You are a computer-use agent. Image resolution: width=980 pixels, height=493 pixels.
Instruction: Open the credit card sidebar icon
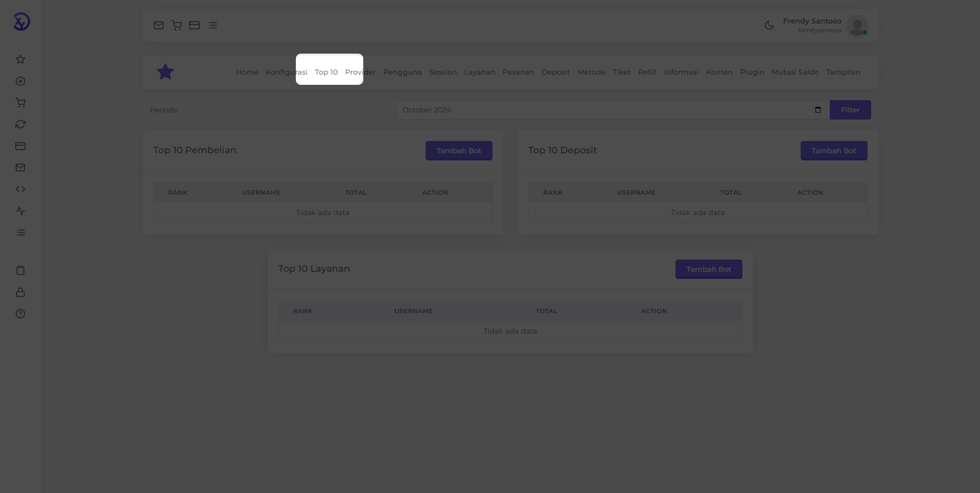pos(20,146)
